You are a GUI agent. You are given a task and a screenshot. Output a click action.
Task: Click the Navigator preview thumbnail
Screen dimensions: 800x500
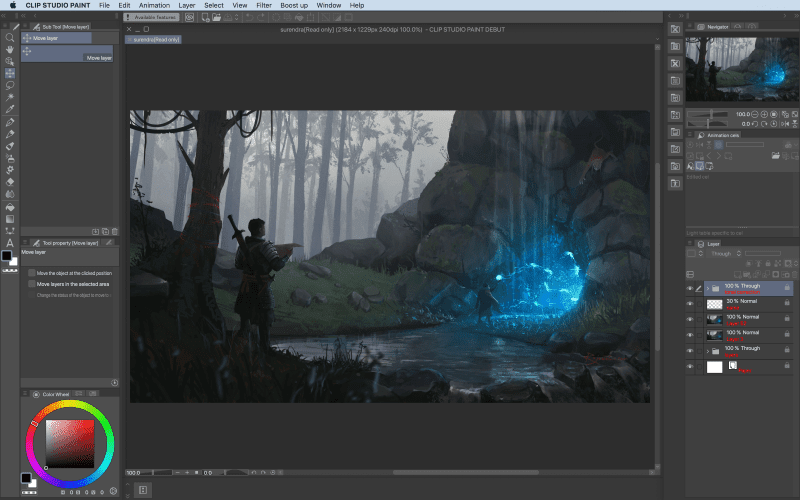742,69
